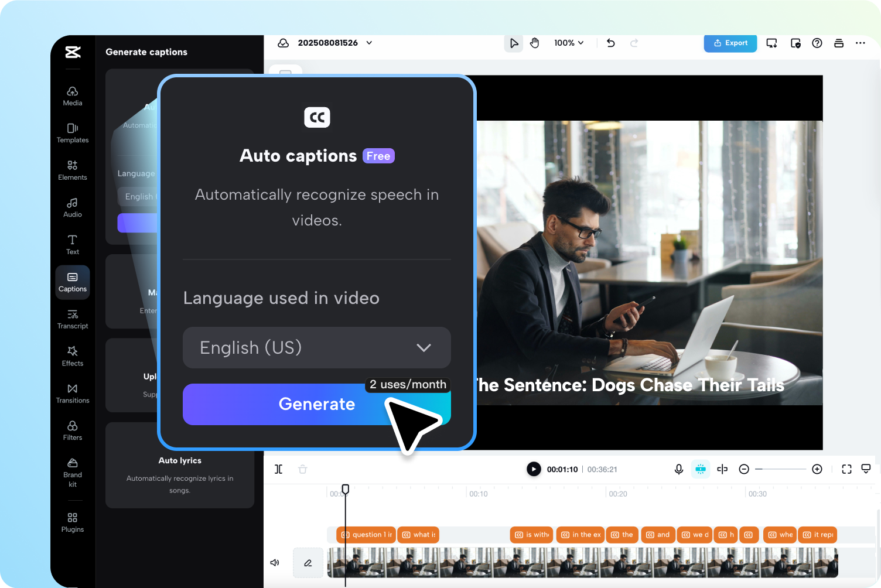Open the Audio panel

tap(73, 208)
